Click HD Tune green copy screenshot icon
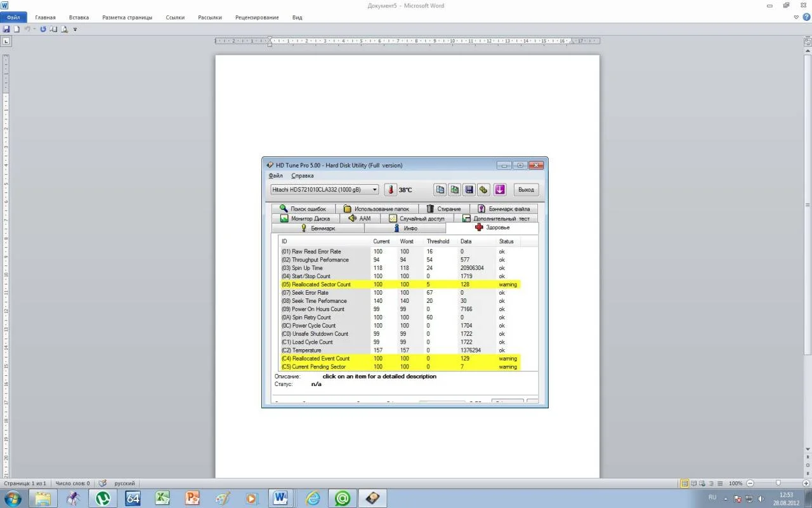Image resolution: width=812 pixels, height=508 pixels. pos(455,189)
